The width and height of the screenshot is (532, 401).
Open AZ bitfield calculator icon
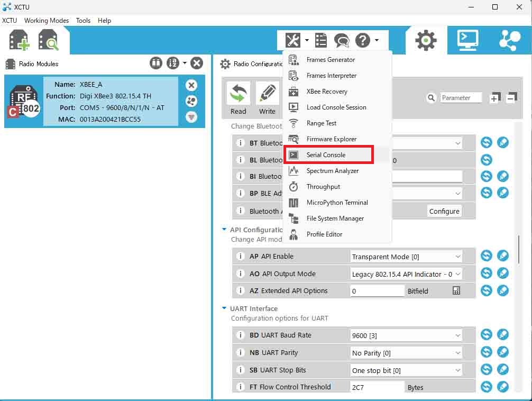point(456,290)
